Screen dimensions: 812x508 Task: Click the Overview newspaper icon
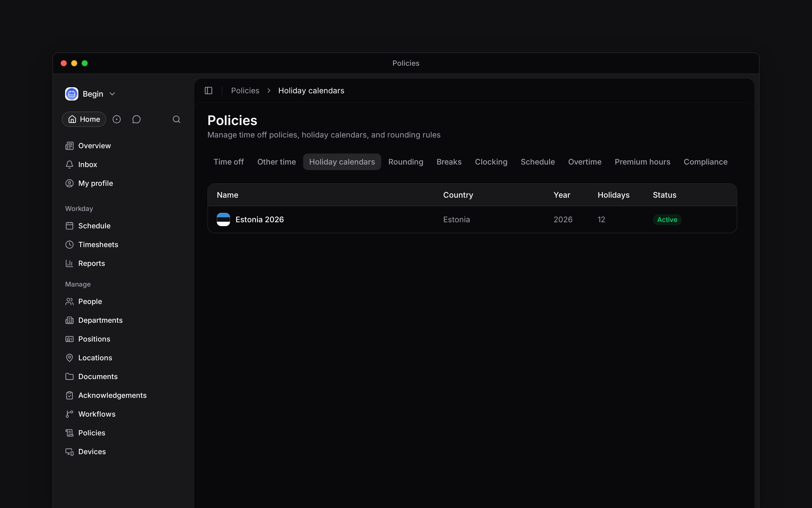pos(70,146)
